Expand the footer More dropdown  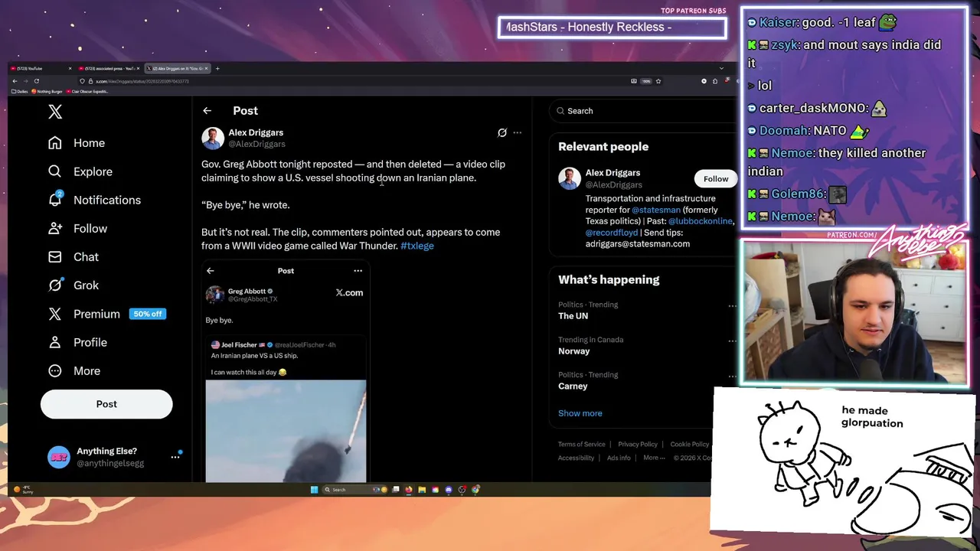point(654,458)
